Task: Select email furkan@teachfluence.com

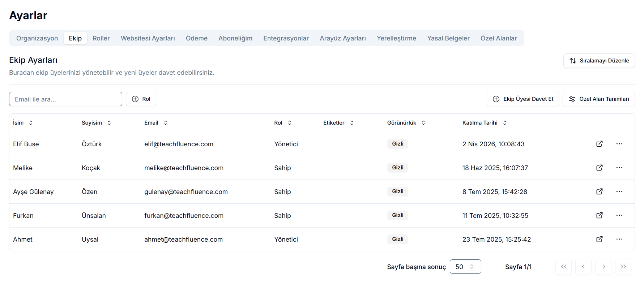Action: click(184, 216)
